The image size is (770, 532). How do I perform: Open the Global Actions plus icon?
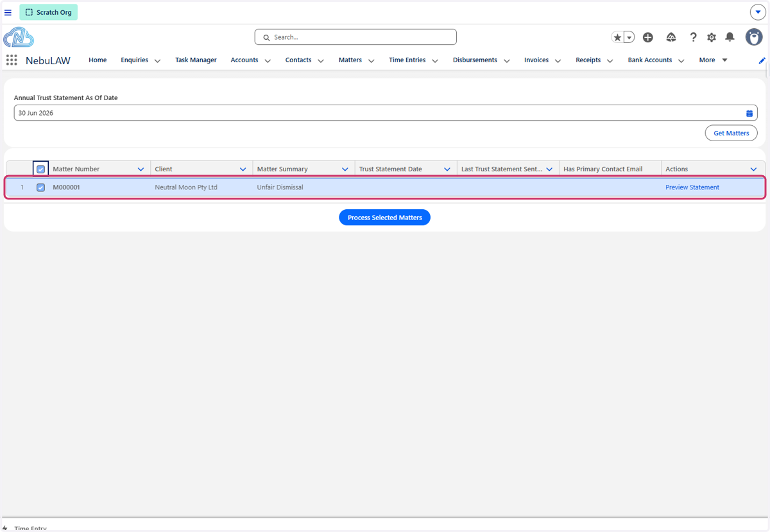(x=648, y=37)
